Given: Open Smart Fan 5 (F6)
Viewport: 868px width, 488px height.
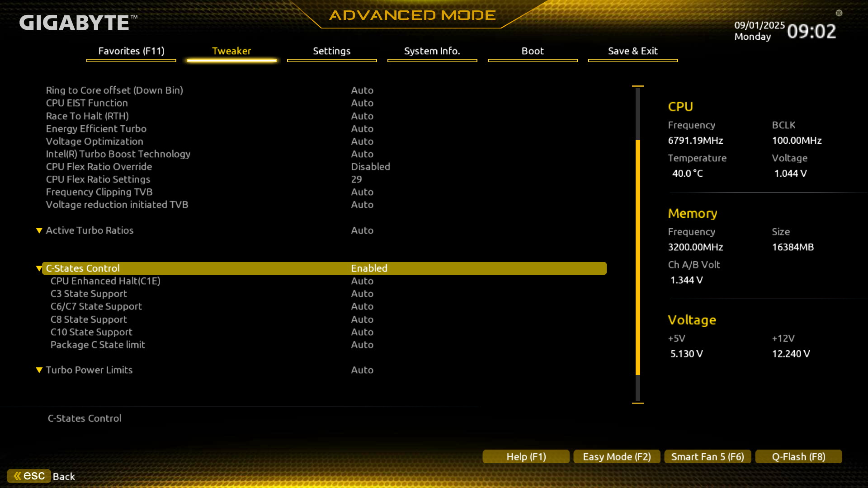Looking at the screenshot, I should [708, 456].
